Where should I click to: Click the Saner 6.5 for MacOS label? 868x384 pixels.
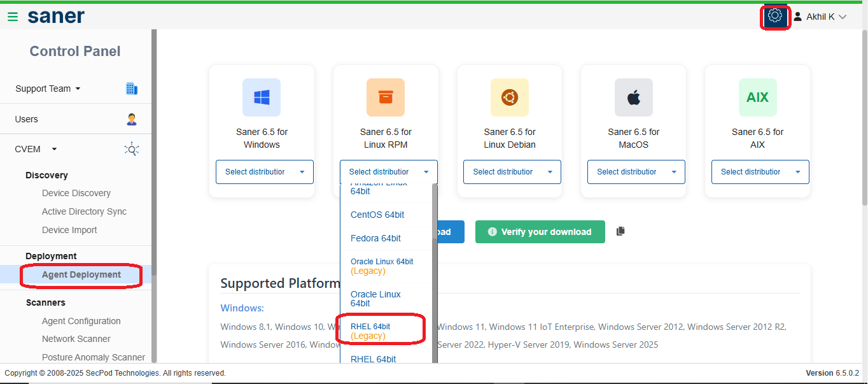[x=633, y=138]
